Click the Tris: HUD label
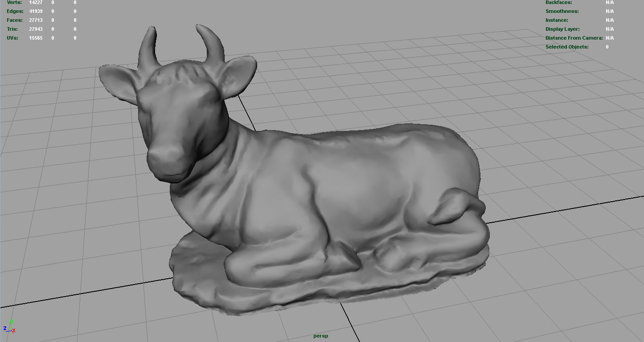 coord(12,29)
